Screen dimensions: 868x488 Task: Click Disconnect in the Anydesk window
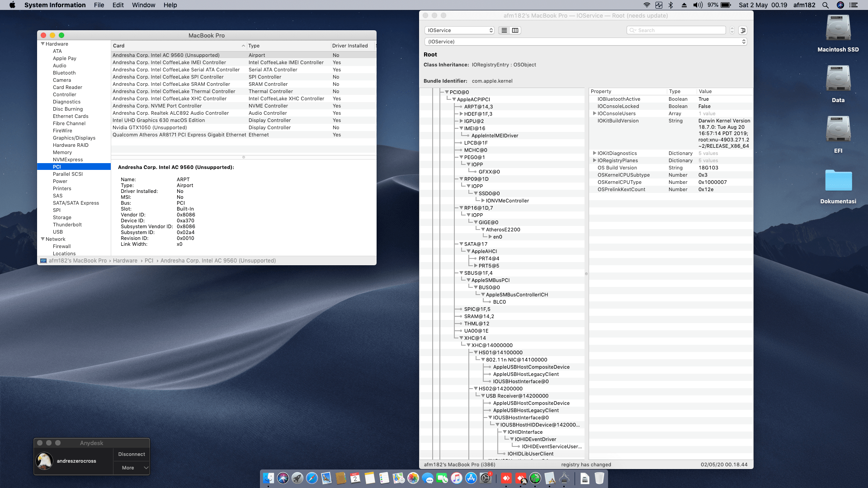(132, 454)
